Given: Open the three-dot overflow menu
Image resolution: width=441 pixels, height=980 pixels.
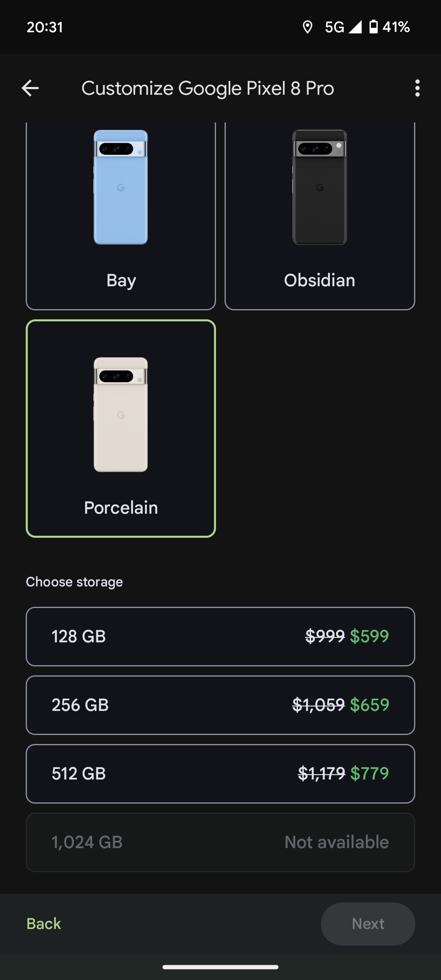Looking at the screenshot, I should click(417, 88).
